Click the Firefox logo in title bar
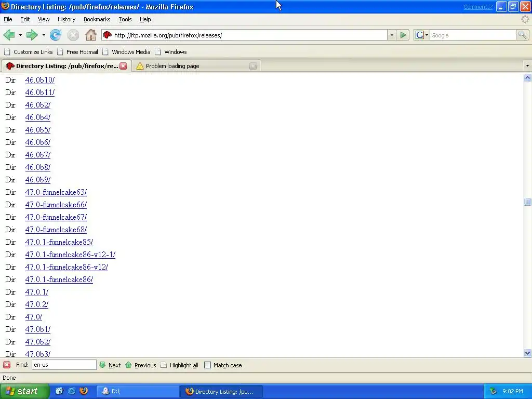The image size is (532, 399). click(x=5, y=6)
